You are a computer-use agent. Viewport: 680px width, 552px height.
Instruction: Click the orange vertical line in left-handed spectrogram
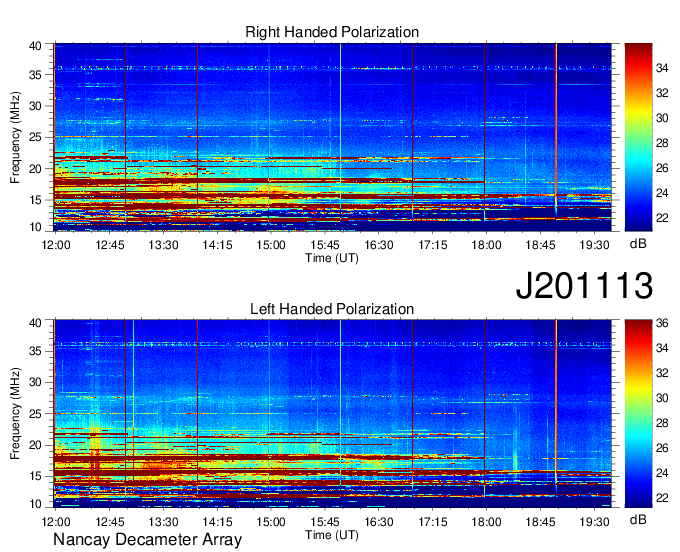556,403
